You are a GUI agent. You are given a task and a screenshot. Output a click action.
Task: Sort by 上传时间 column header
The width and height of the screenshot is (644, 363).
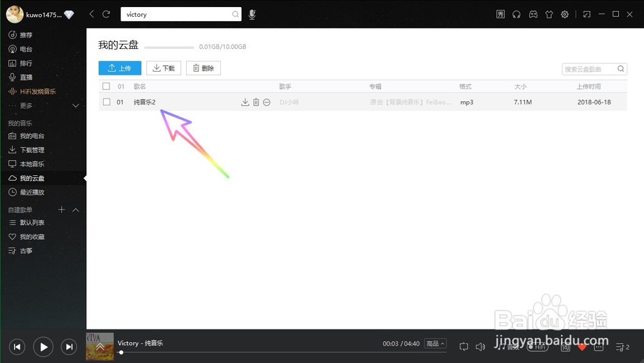[588, 86]
